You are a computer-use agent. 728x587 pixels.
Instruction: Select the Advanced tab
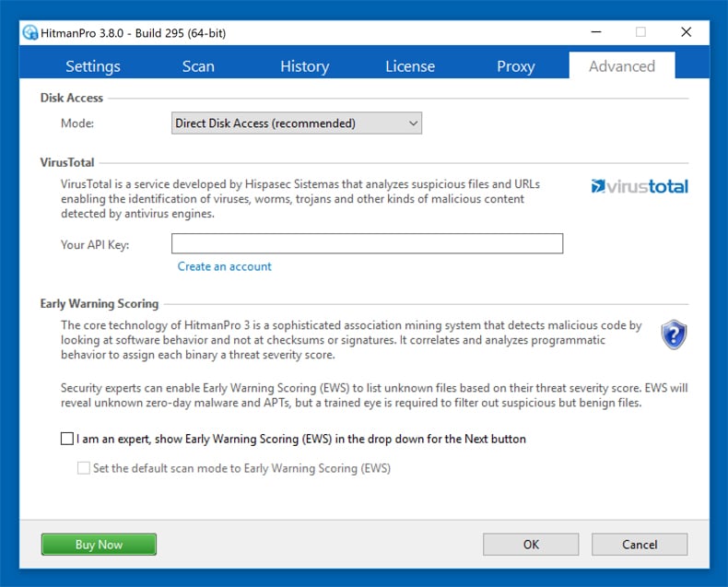coord(622,66)
